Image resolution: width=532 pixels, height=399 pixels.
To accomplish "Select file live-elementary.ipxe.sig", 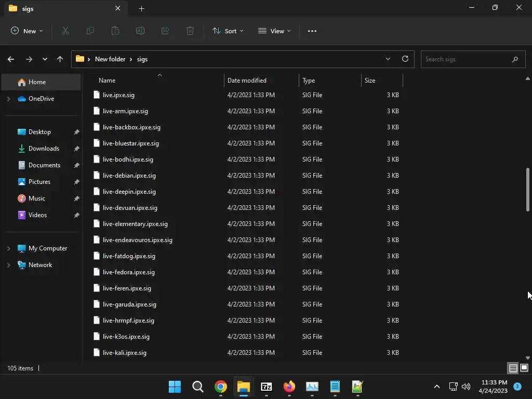I will tap(135, 224).
